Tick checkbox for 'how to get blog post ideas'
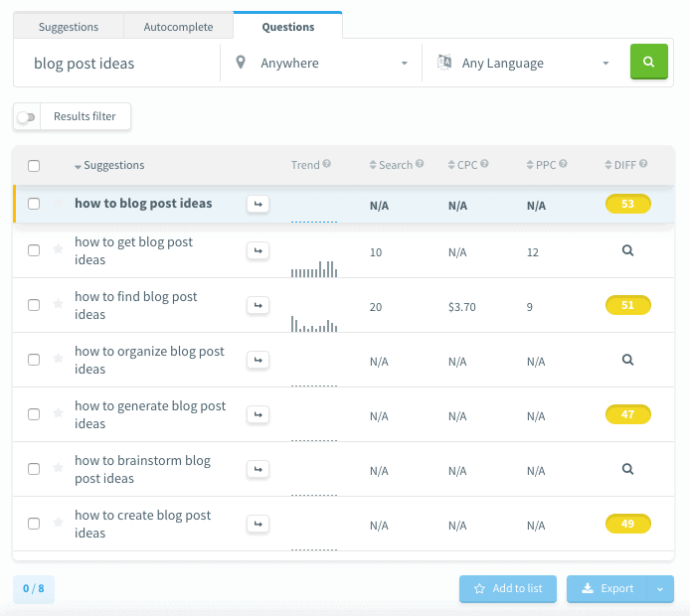This screenshot has width=690, height=616. [x=34, y=250]
